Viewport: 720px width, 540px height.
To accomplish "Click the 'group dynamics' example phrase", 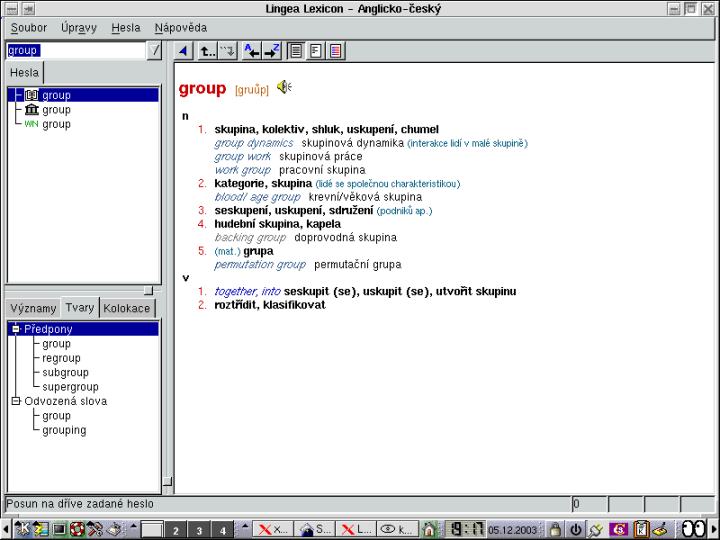I will tap(253, 143).
